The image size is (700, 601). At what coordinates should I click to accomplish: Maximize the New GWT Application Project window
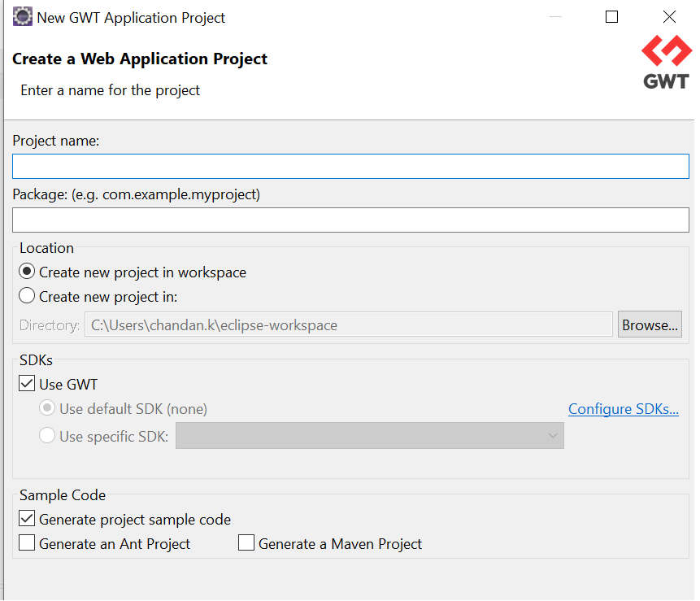point(611,17)
